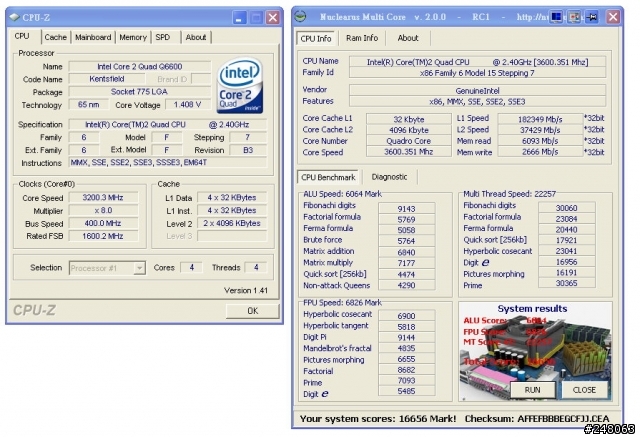The image size is (640, 437).
Task: Click the Nuclearus application icon in title bar
Action: [300, 16]
